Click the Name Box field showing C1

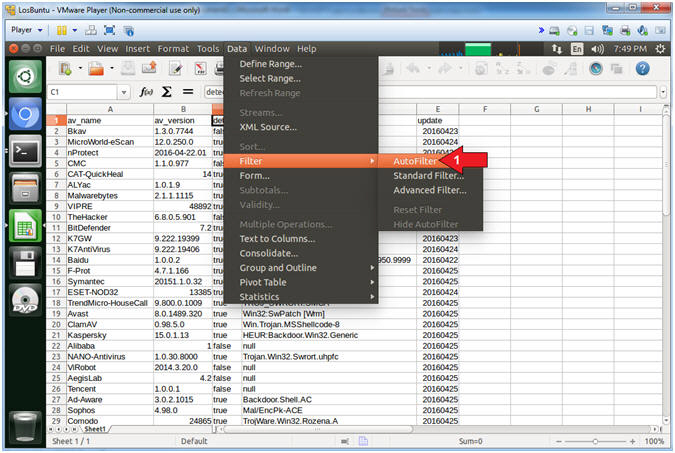pos(82,92)
